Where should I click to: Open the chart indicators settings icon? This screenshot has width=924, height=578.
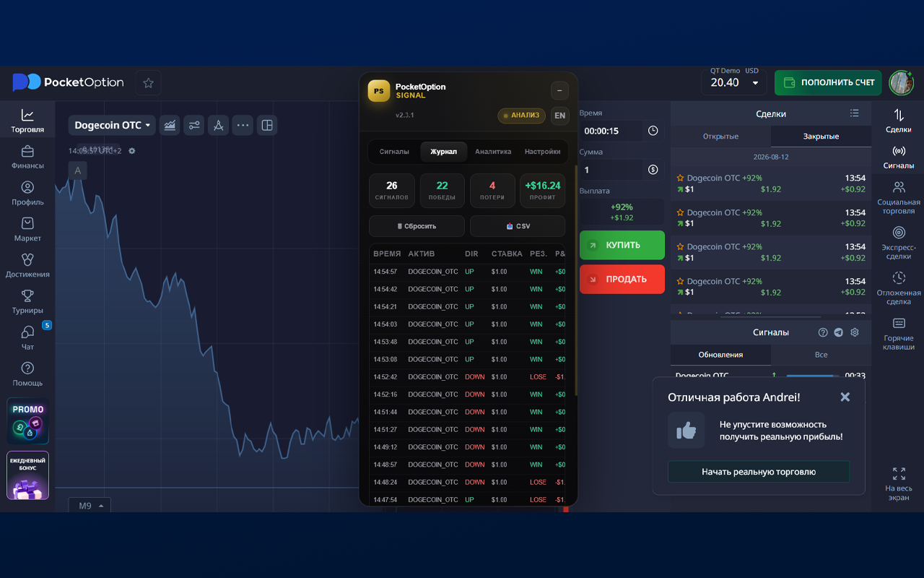(x=194, y=125)
